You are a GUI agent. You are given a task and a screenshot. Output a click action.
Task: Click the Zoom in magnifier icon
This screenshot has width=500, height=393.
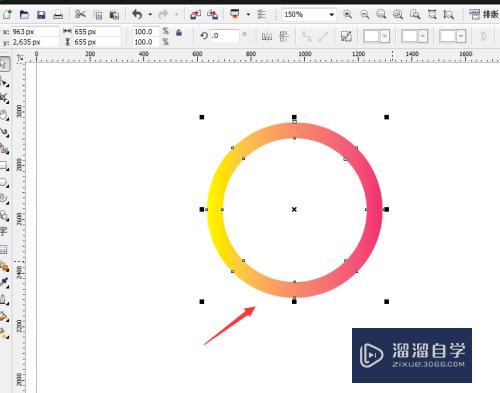[347, 14]
